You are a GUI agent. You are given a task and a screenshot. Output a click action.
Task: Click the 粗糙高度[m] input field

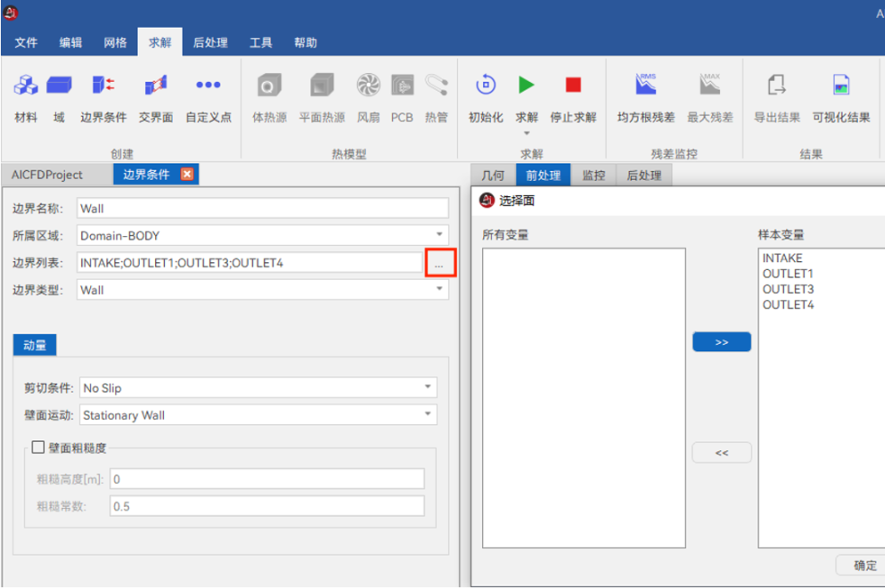[267, 479]
